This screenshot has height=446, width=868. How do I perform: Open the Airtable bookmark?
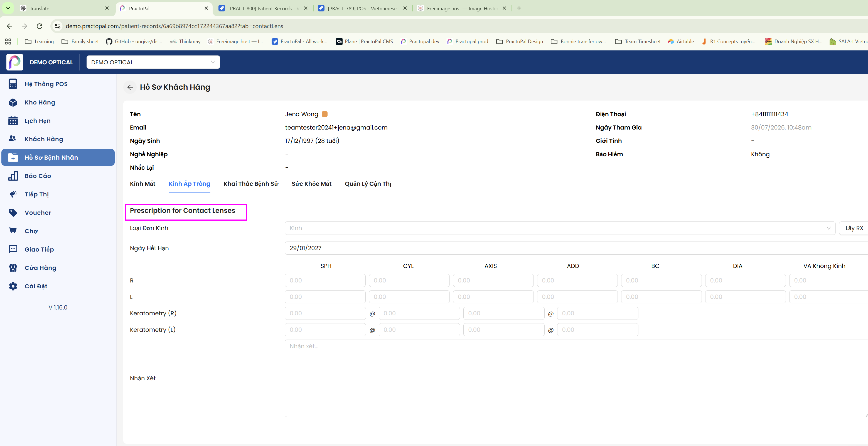pos(681,42)
